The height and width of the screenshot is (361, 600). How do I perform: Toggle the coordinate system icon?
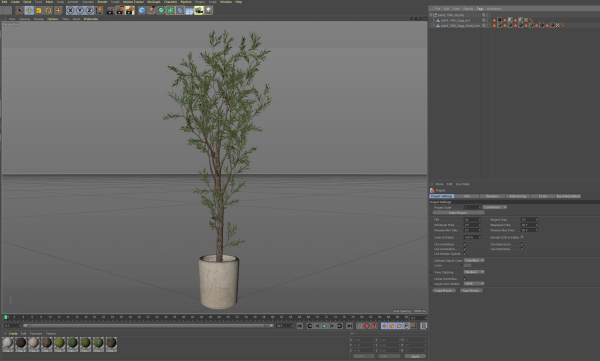(x=99, y=10)
